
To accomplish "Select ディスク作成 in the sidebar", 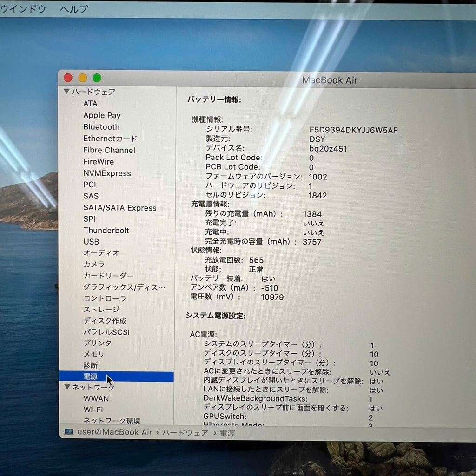I will 105,321.
